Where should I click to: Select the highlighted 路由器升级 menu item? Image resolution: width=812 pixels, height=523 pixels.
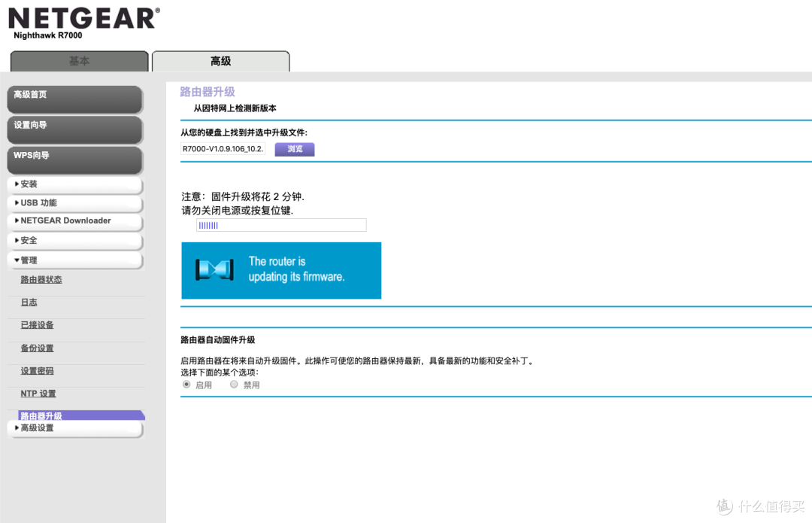(81, 415)
